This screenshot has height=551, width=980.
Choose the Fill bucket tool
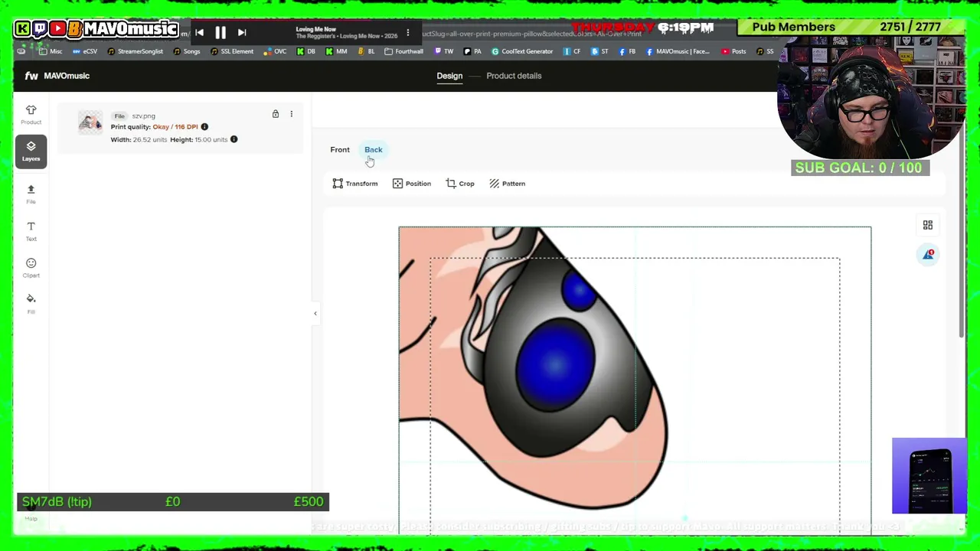(x=31, y=303)
